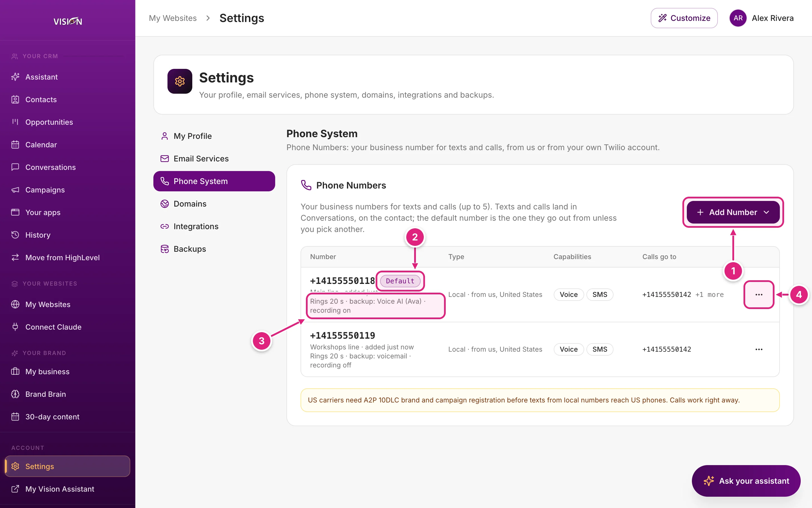
Task: Click the History clock icon
Action: coord(15,235)
